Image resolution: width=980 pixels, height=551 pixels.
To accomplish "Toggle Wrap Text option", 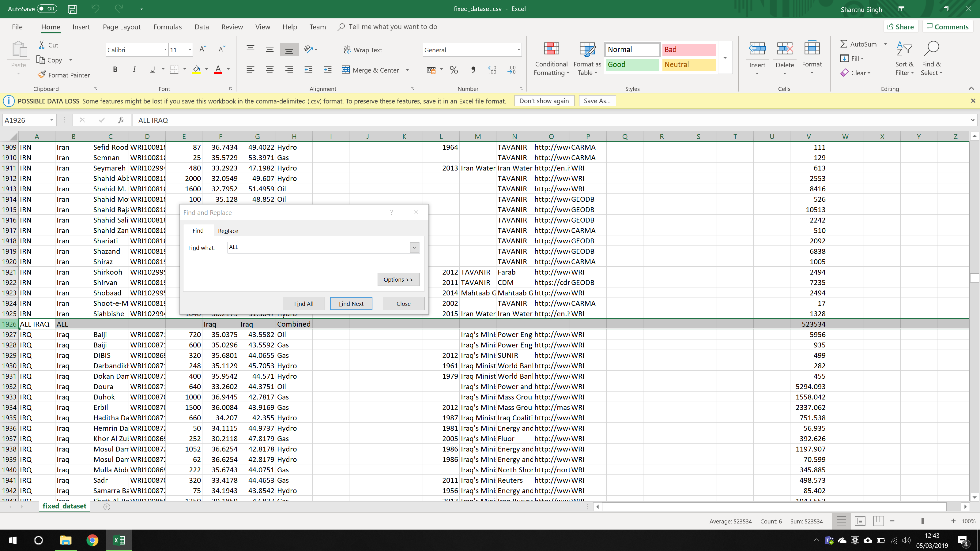I will [x=363, y=50].
